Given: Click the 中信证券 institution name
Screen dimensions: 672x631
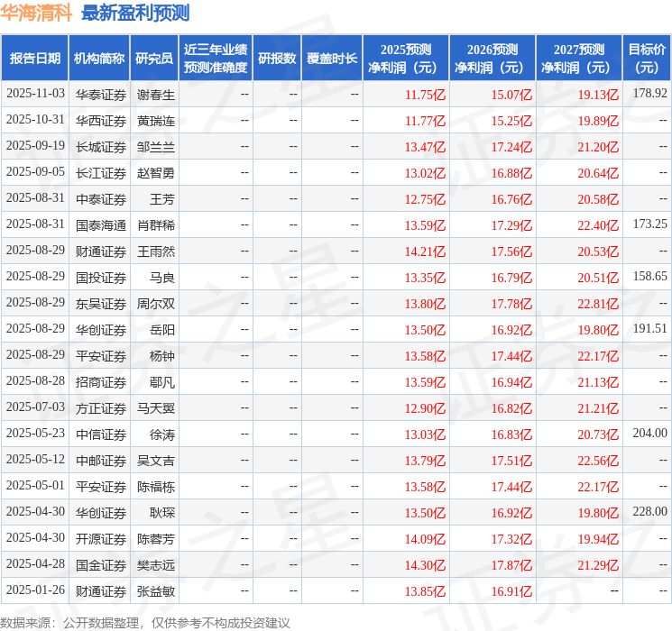Looking at the screenshot, I should [x=100, y=434].
